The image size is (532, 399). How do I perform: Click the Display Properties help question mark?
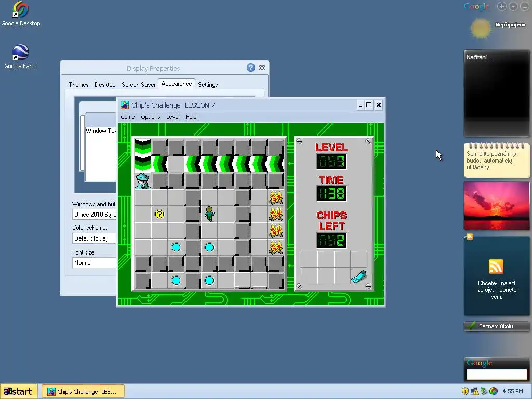pyautogui.click(x=251, y=68)
